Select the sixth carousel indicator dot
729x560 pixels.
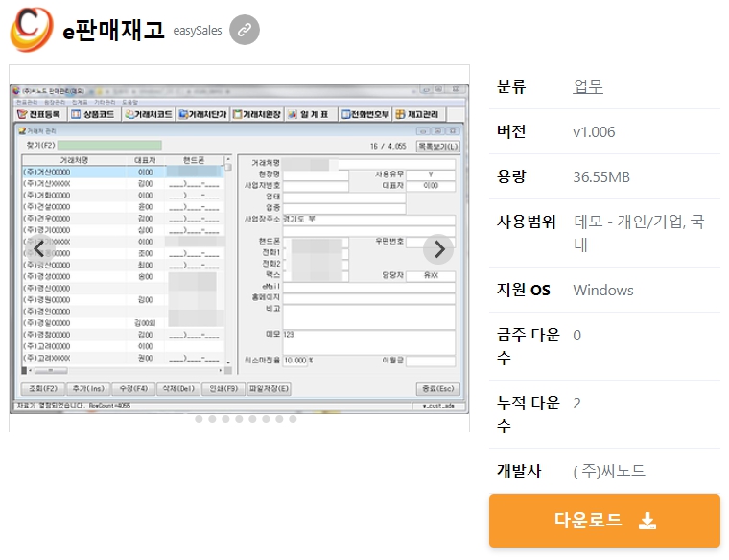click(266, 419)
